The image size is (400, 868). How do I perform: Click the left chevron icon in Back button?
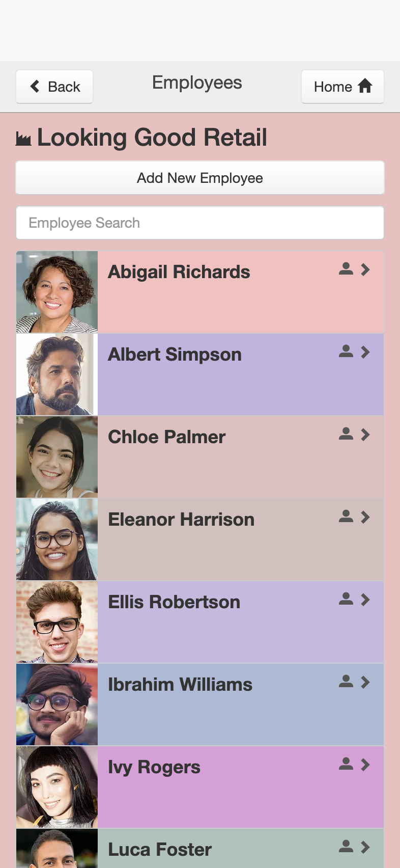click(35, 87)
